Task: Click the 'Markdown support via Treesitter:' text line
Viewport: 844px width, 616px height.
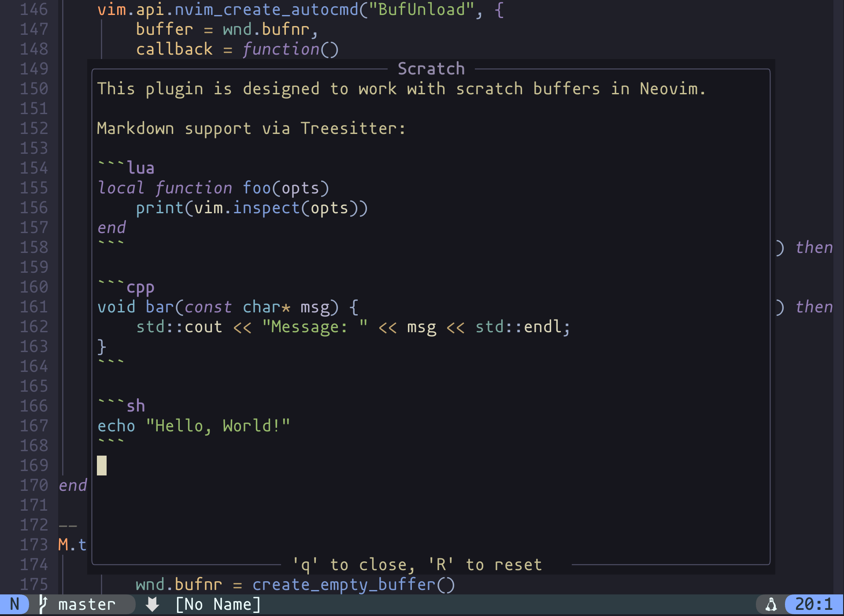Action: point(251,128)
